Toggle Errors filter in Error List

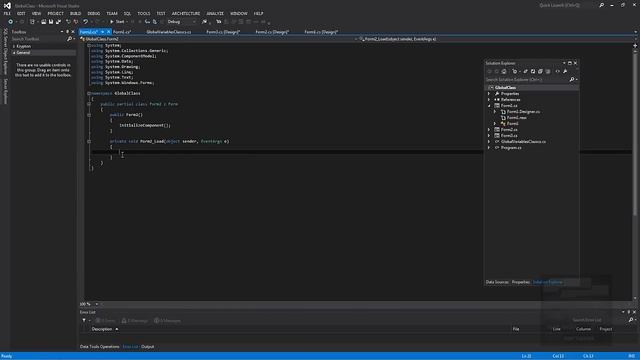click(x=106, y=320)
